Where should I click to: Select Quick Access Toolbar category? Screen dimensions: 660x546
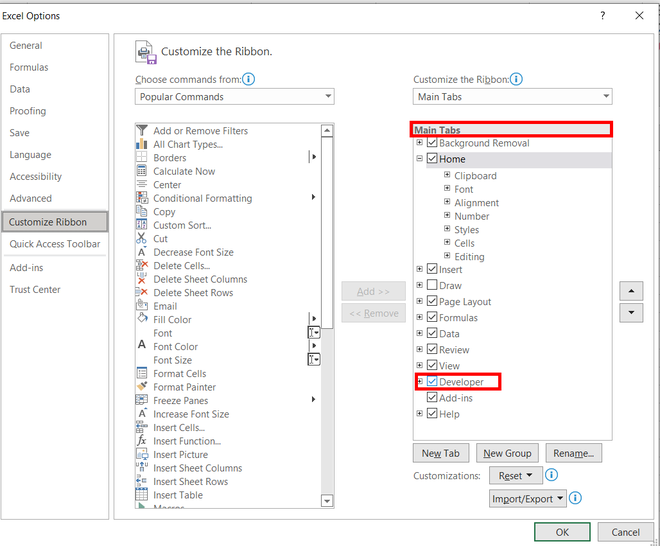(x=55, y=244)
